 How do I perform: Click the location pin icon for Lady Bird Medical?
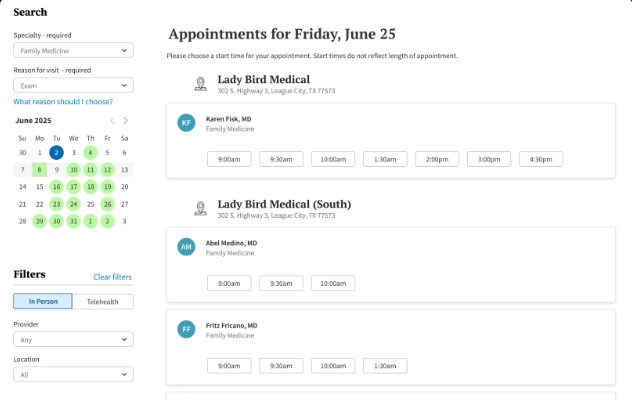click(200, 83)
